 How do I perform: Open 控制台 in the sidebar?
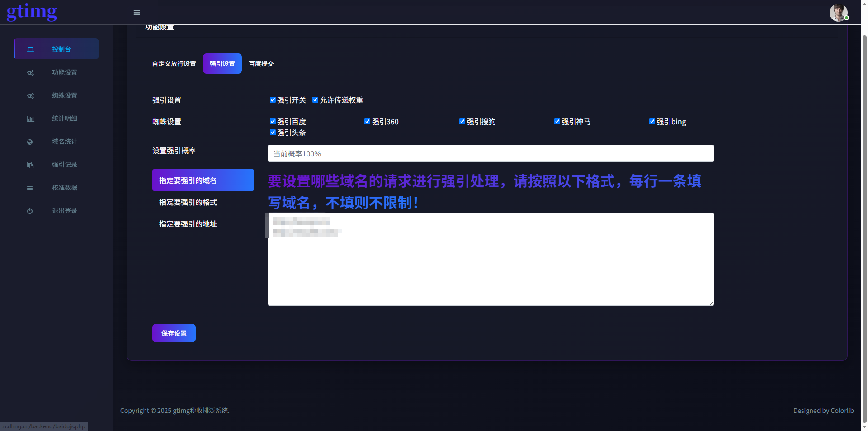[x=57, y=49]
